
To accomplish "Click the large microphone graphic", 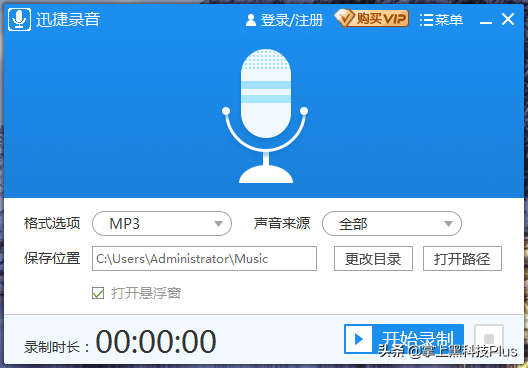I will (265, 116).
